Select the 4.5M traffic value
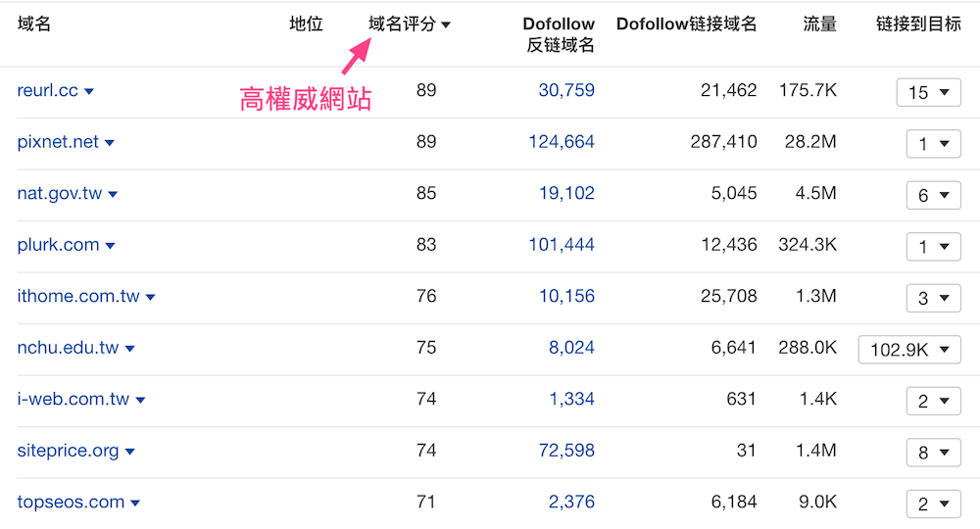The image size is (980, 529). pyautogui.click(x=815, y=193)
